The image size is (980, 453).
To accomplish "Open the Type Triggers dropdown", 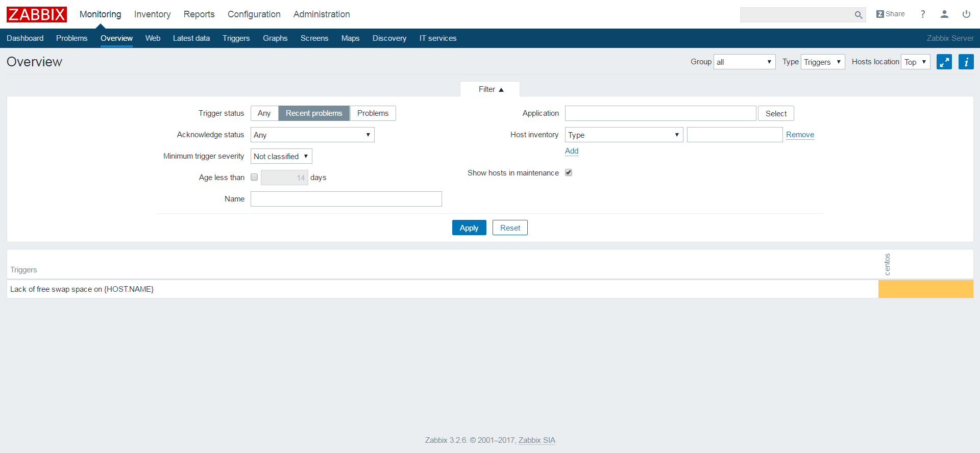I will click(x=823, y=62).
